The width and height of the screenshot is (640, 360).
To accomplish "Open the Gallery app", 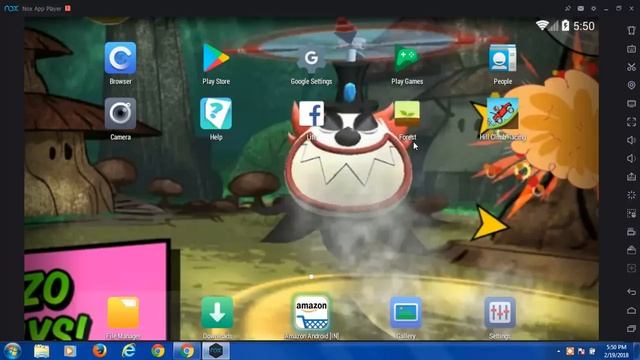I will (406, 313).
